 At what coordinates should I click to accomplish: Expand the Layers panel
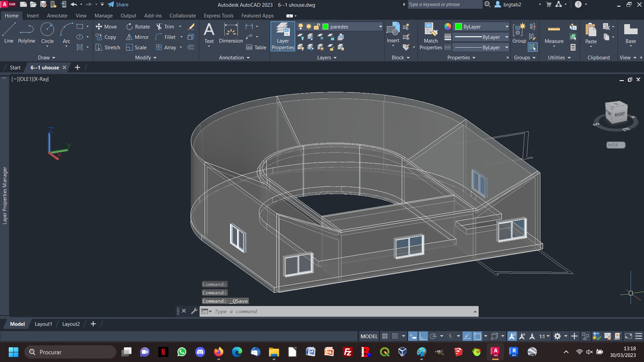327,57
